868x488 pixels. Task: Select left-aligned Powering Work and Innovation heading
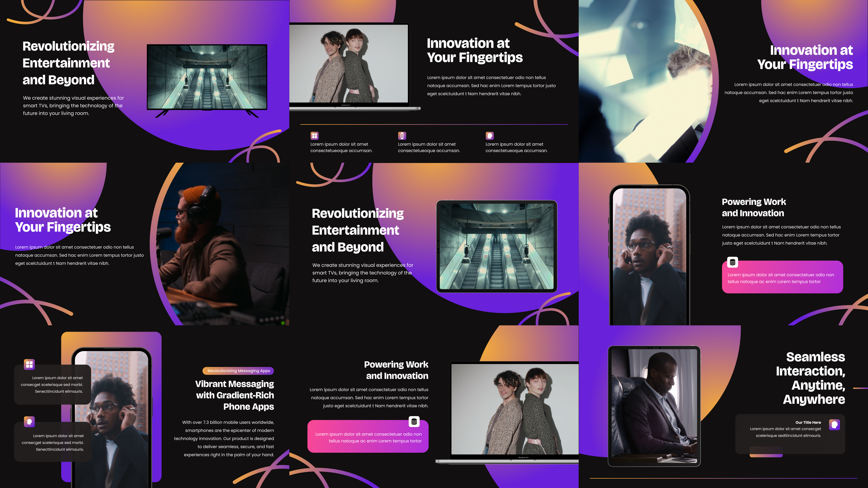(754, 207)
